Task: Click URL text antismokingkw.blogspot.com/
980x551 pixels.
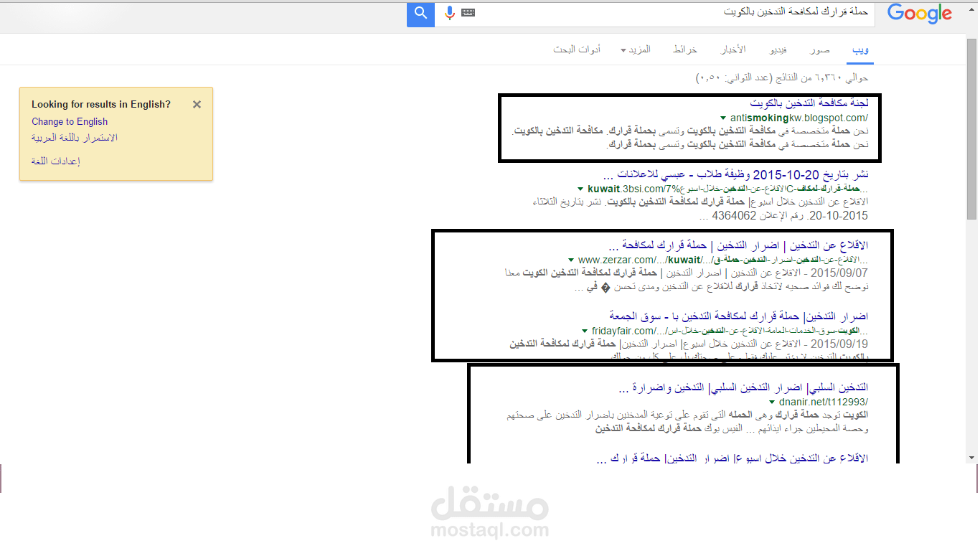Action: coord(799,118)
